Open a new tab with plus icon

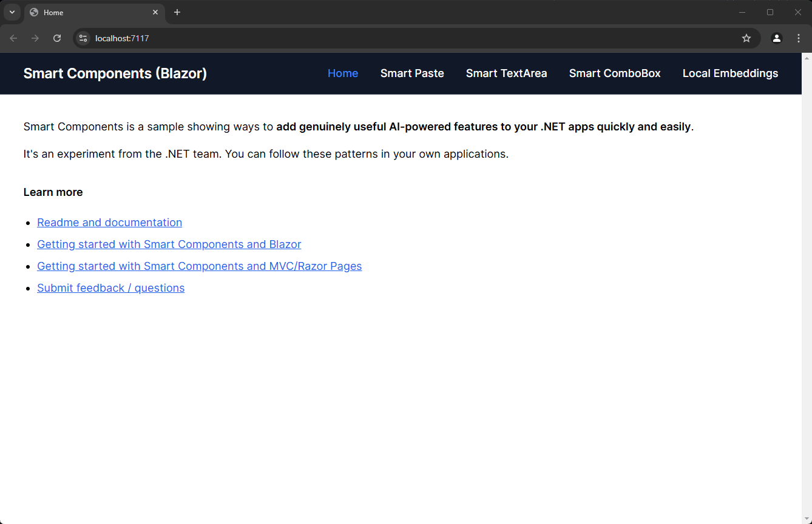pos(177,12)
